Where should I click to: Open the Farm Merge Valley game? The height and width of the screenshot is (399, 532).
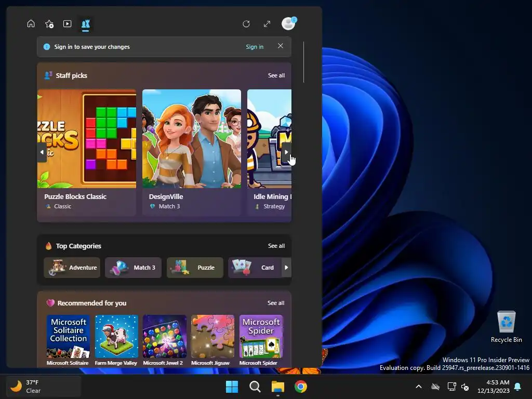(116, 340)
